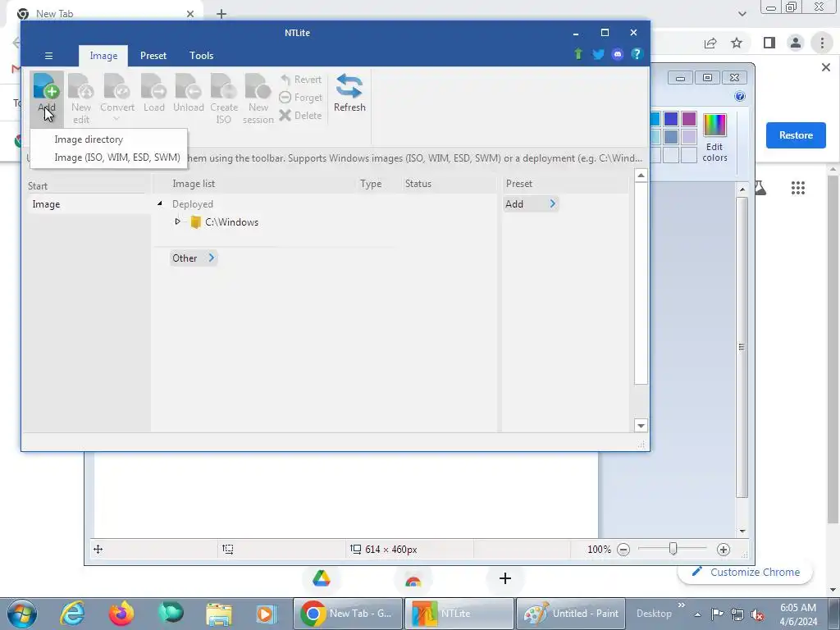Click the Restore button in Chrome
This screenshot has width=840, height=630.
796,135
